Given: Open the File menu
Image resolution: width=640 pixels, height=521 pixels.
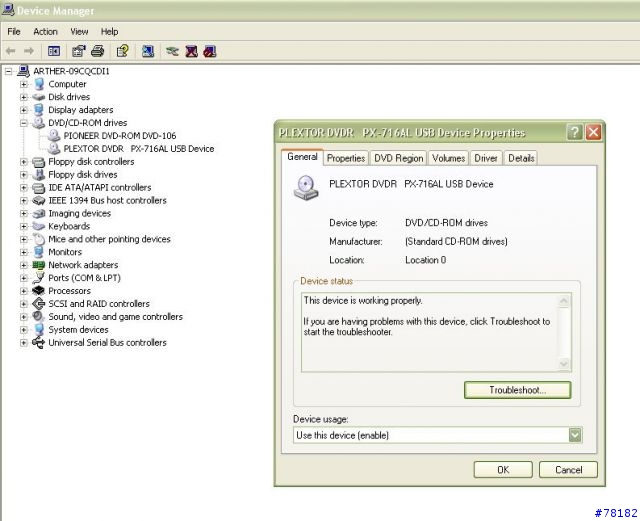Looking at the screenshot, I should pos(14,31).
